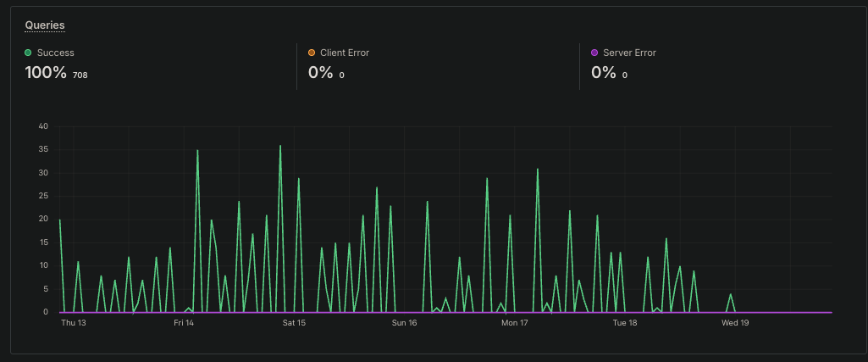868x362 pixels.
Task: Click the green Success legend dot
Action: 28,53
